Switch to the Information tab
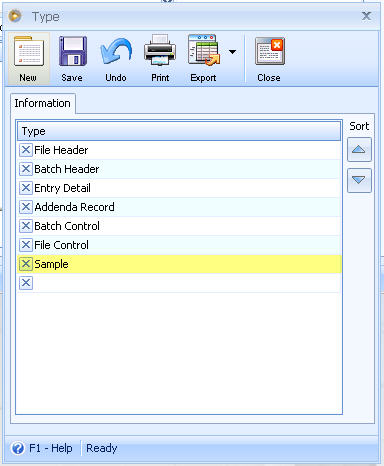Screen dimensions: 384x466 (x=43, y=103)
